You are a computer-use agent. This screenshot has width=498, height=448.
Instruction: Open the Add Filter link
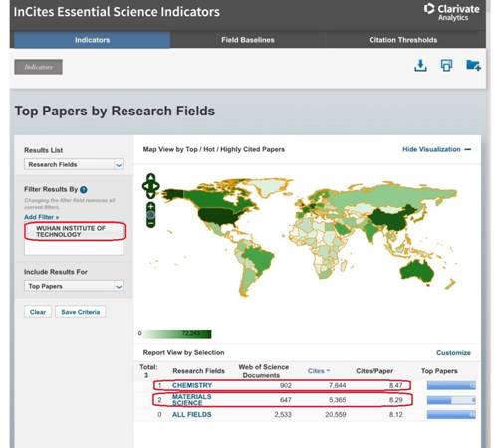click(41, 217)
